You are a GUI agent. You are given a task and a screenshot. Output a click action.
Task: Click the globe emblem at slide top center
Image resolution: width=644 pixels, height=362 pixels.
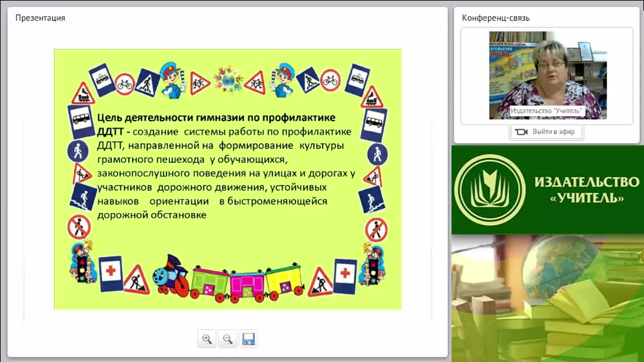(228, 80)
